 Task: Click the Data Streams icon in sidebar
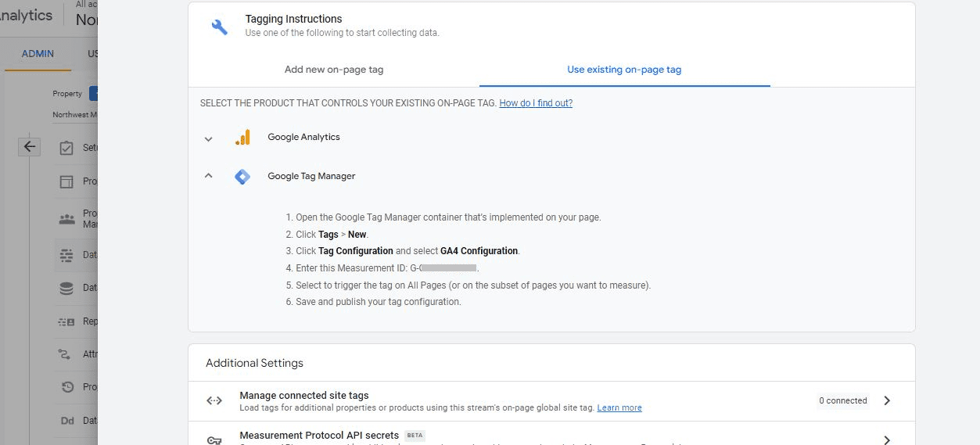tap(67, 255)
